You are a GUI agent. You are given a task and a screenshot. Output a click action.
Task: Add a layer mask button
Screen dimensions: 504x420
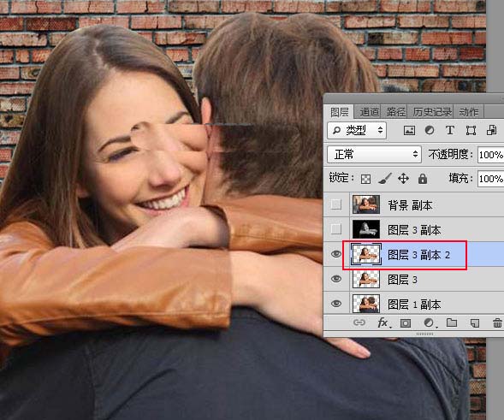tap(406, 322)
